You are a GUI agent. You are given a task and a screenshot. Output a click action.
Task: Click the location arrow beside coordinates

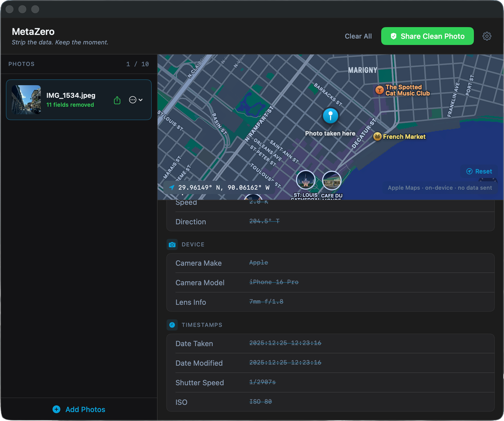tap(172, 188)
